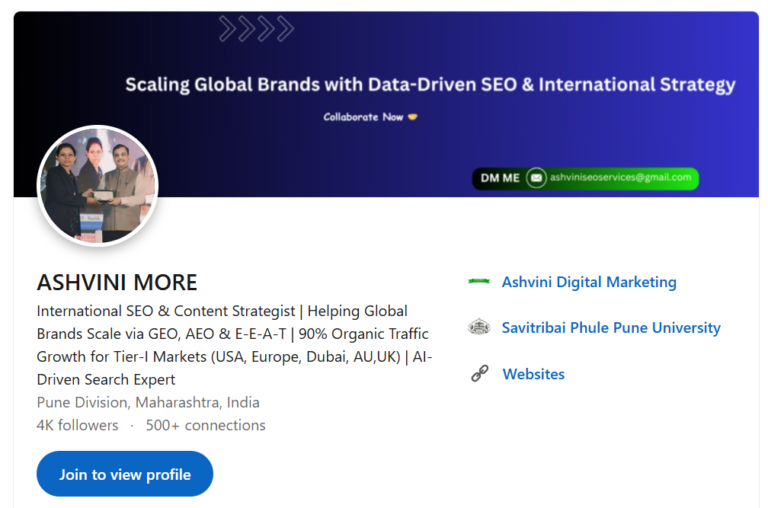
Task: Click the International SEO & Content Strategist headline
Action: point(235,345)
